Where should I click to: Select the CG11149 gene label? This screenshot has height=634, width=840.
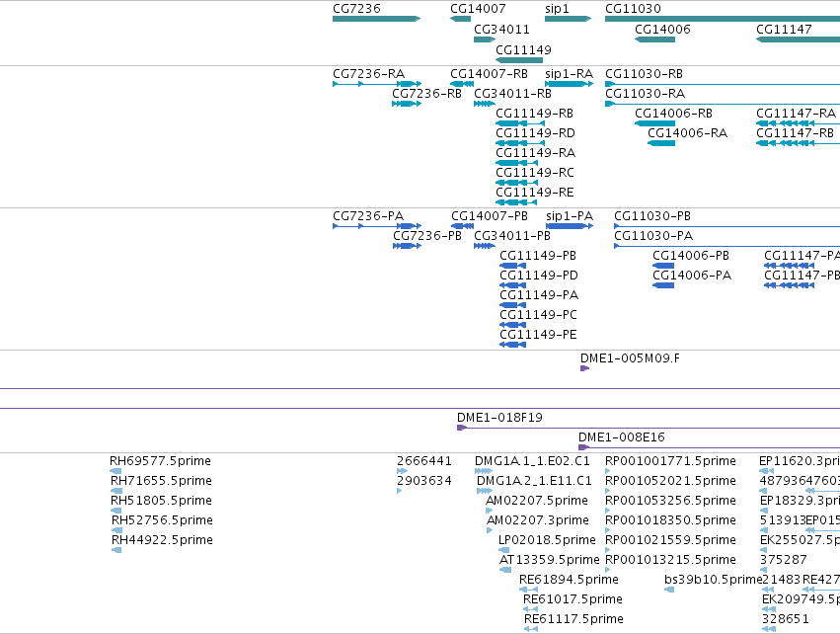point(523,50)
